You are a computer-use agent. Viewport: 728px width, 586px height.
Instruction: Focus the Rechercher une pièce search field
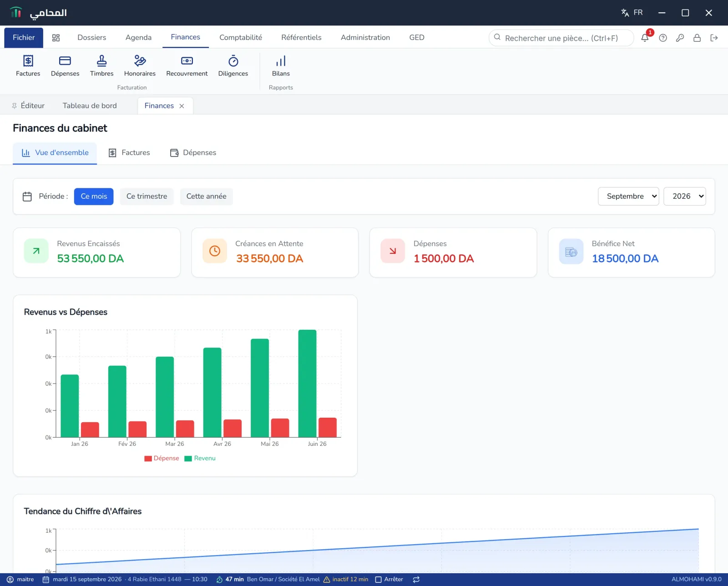pyautogui.click(x=561, y=38)
